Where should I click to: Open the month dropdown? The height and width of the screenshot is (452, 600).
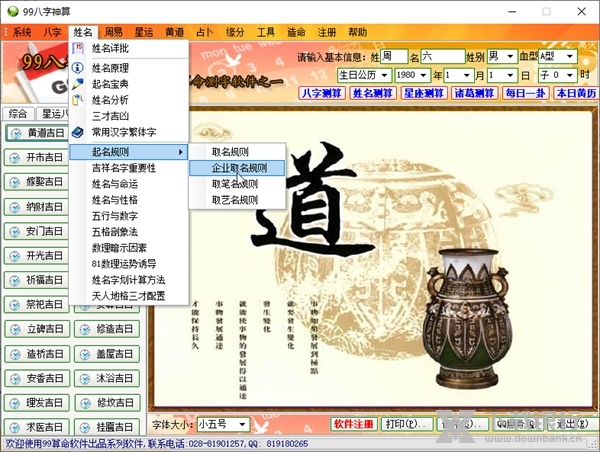(466, 75)
